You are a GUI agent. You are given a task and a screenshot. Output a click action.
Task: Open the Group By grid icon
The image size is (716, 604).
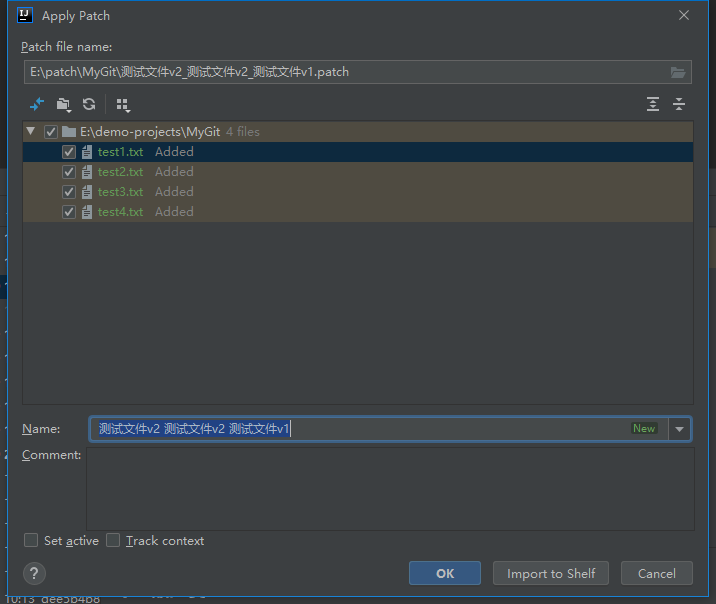coord(123,105)
